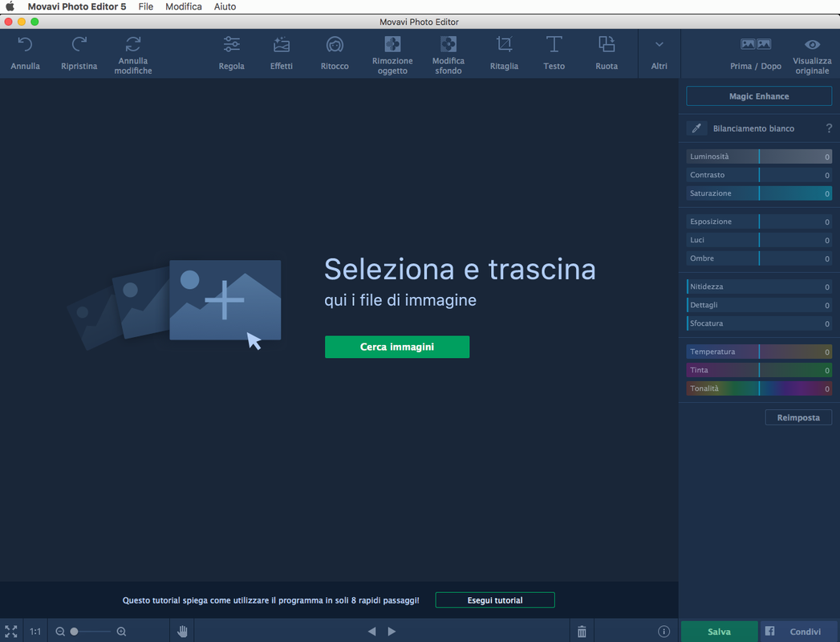Pick the white balance eyedropper icon
Screen dimensions: 840x642
[696, 128]
